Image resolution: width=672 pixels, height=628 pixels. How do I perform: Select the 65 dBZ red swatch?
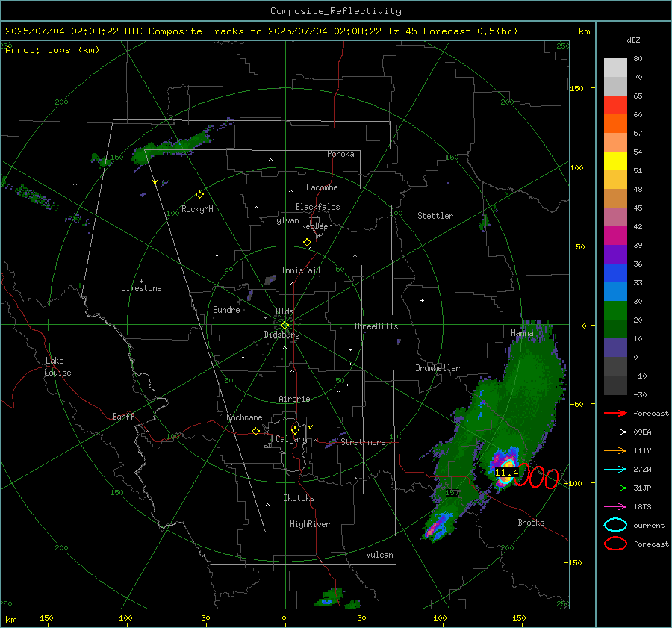615,105
